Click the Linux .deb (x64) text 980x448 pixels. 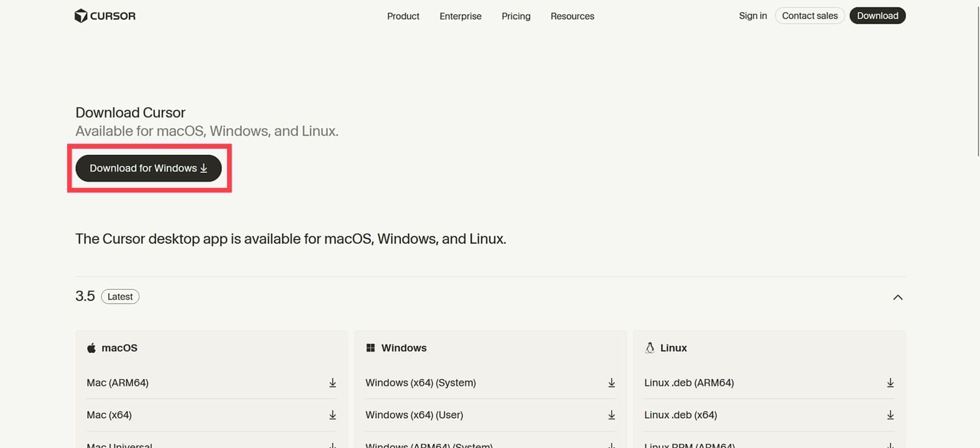(x=681, y=415)
